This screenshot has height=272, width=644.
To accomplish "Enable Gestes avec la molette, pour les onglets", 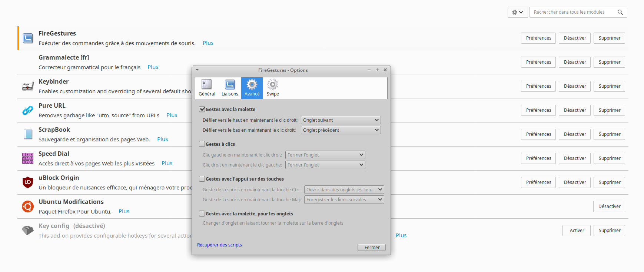I will (x=202, y=214).
